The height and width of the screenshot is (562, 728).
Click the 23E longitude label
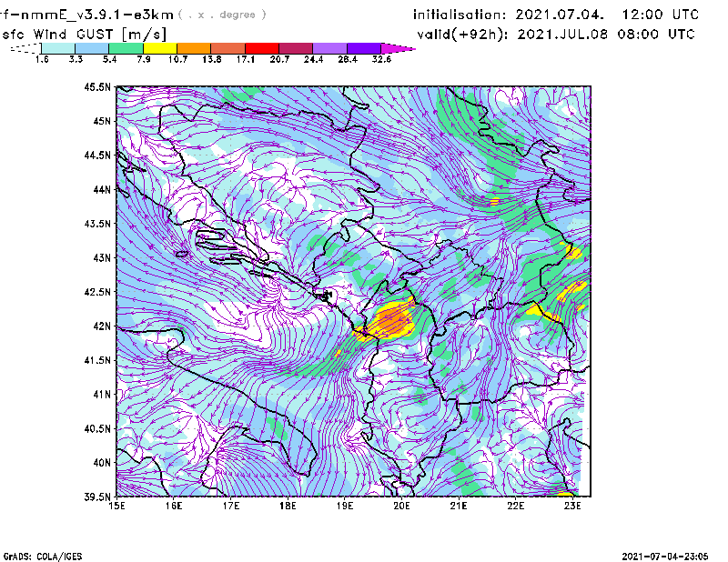572,506
